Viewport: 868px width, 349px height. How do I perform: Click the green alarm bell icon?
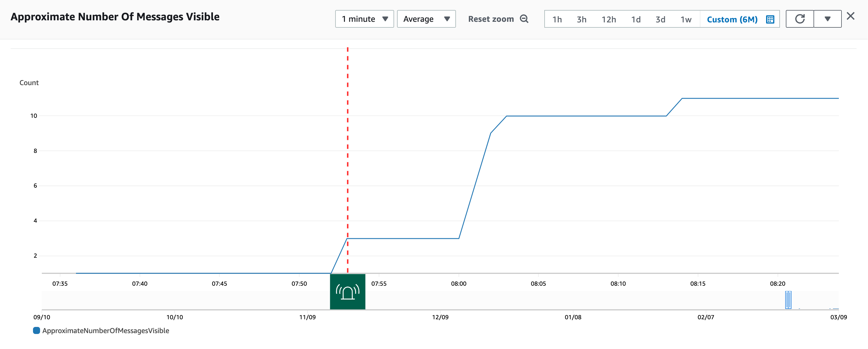pos(347,292)
